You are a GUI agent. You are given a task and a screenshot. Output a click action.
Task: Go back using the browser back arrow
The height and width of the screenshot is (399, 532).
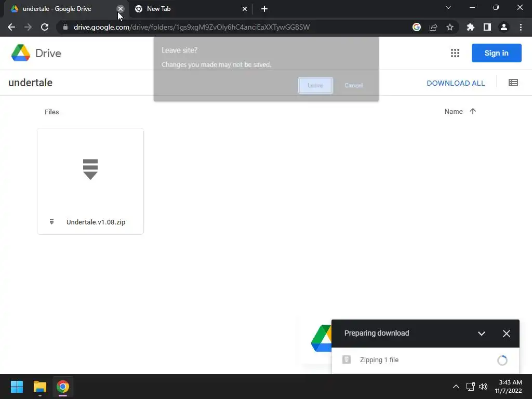11,27
